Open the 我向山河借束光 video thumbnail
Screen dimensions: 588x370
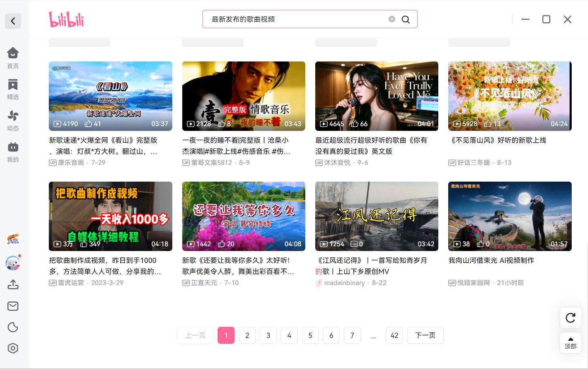pyautogui.click(x=510, y=216)
